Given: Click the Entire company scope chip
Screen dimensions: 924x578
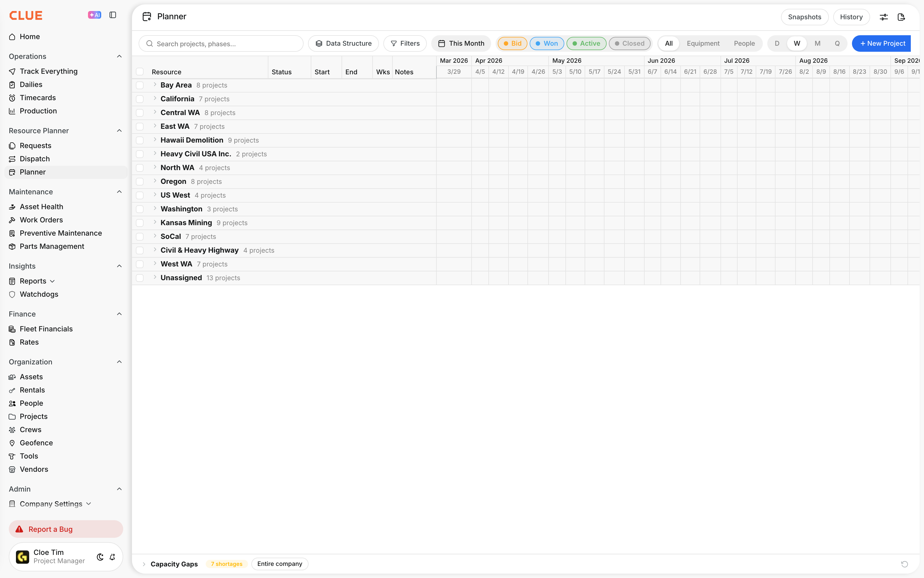Looking at the screenshot, I should point(279,564).
